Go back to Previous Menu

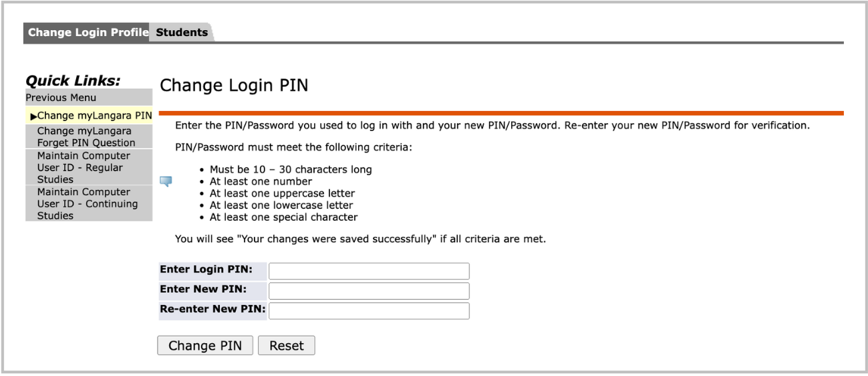(61, 98)
